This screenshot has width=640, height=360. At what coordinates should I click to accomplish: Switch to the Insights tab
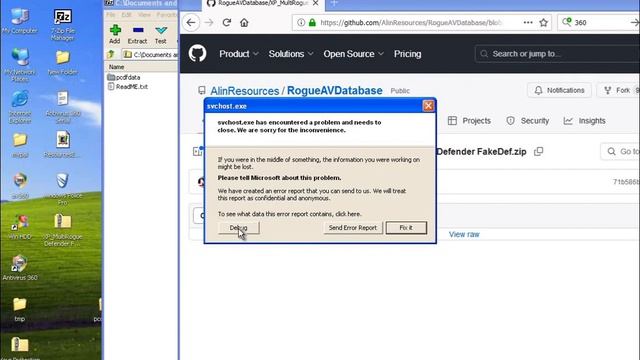tap(584, 121)
